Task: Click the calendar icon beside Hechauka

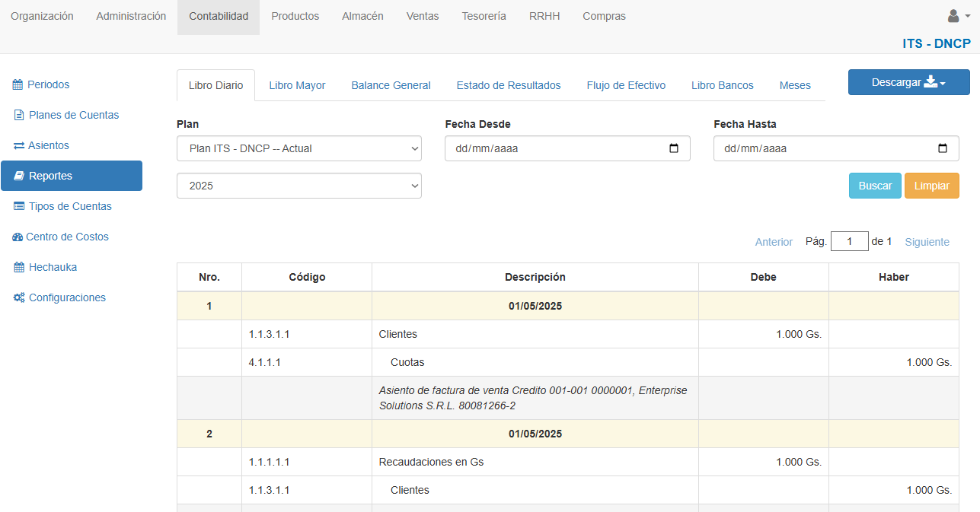Action: (19, 267)
